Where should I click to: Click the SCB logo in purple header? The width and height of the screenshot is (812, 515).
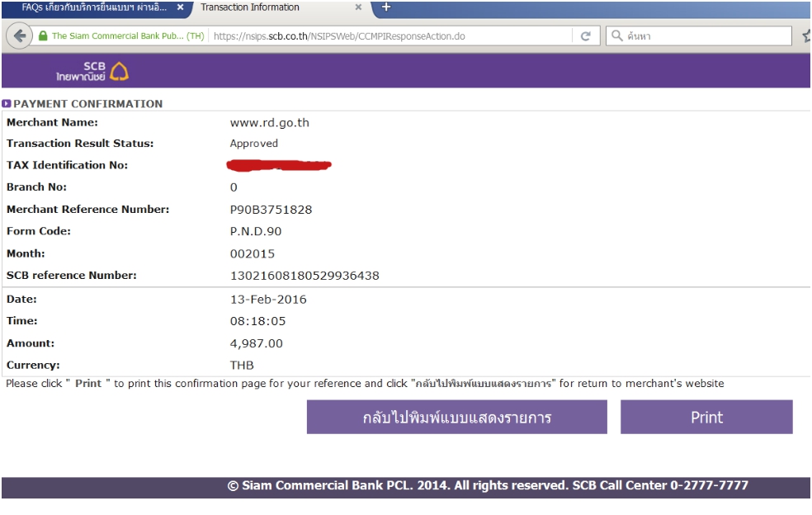click(92, 71)
